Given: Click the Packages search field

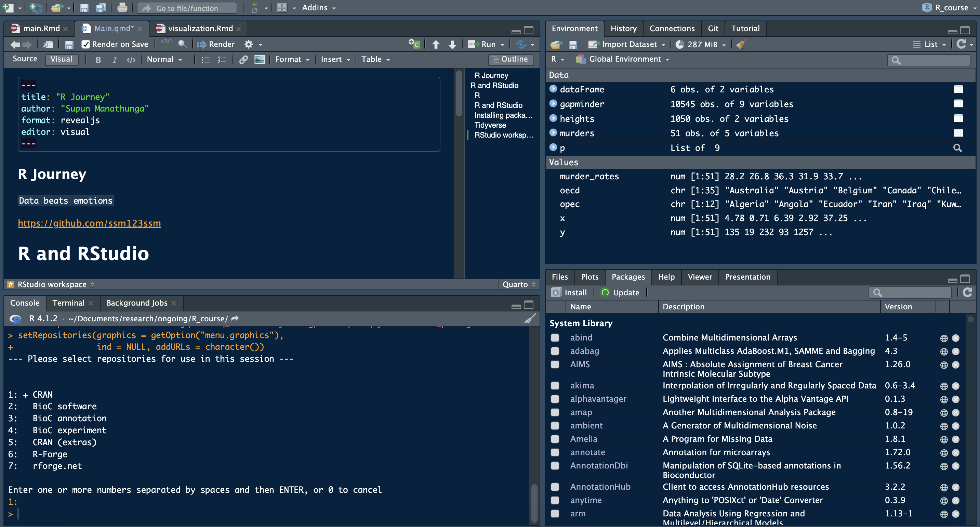Looking at the screenshot, I should 910,292.
